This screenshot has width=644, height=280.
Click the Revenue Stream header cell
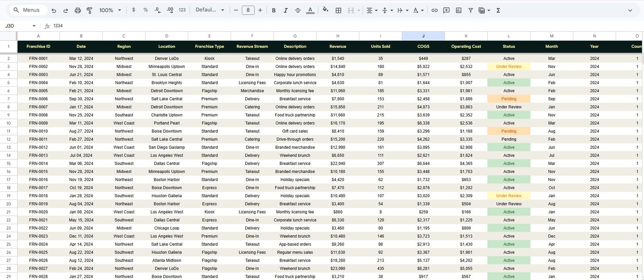pyautogui.click(x=252, y=46)
